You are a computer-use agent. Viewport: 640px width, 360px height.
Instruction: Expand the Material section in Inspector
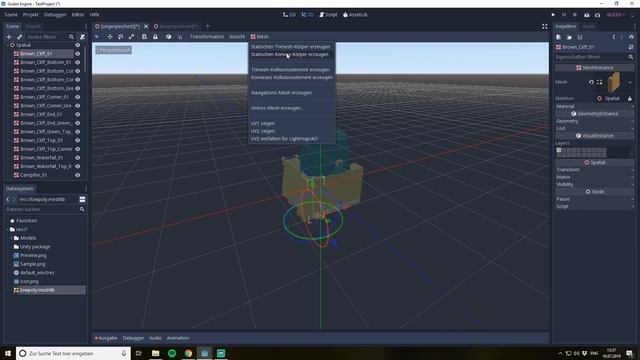[x=595, y=106]
